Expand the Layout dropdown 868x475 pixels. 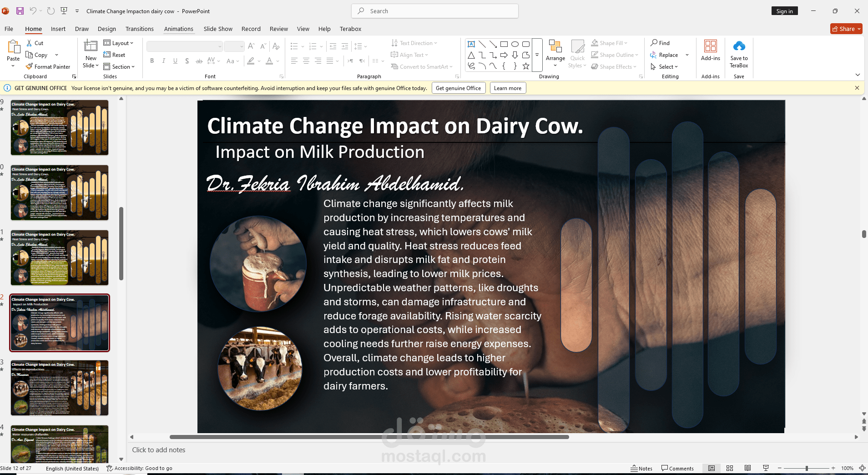(118, 43)
